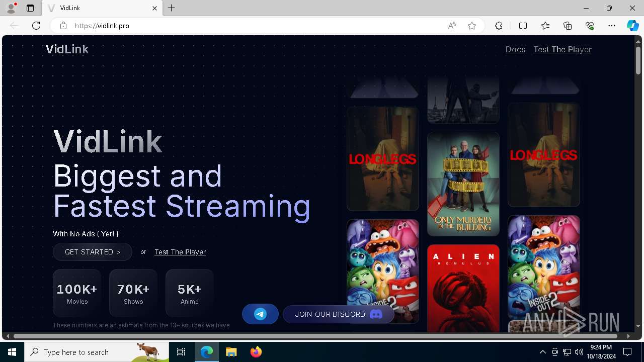Viewport: 644px width, 362px height.
Task: Open the right Inside Out 2 poster
Action: [544, 267]
